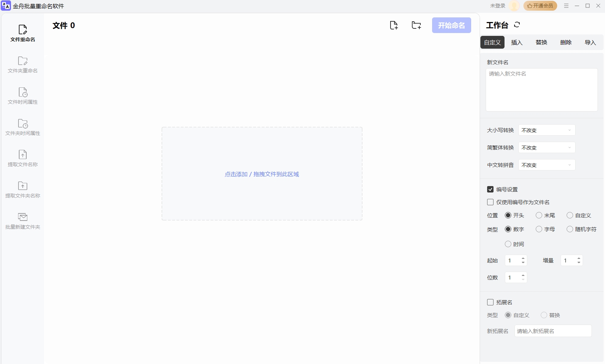Image resolution: width=605 pixels, height=364 pixels.
Task: Switch to the 导入 tab
Action: point(590,42)
